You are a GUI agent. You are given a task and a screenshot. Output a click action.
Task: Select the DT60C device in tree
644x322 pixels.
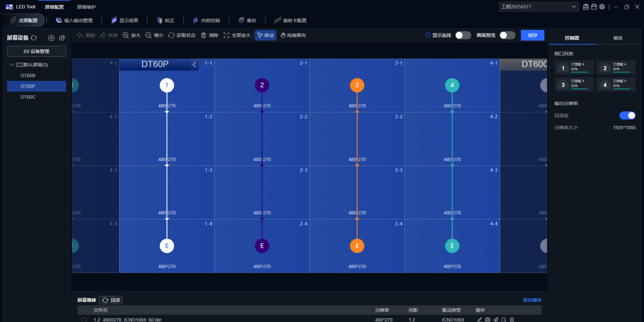28,97
